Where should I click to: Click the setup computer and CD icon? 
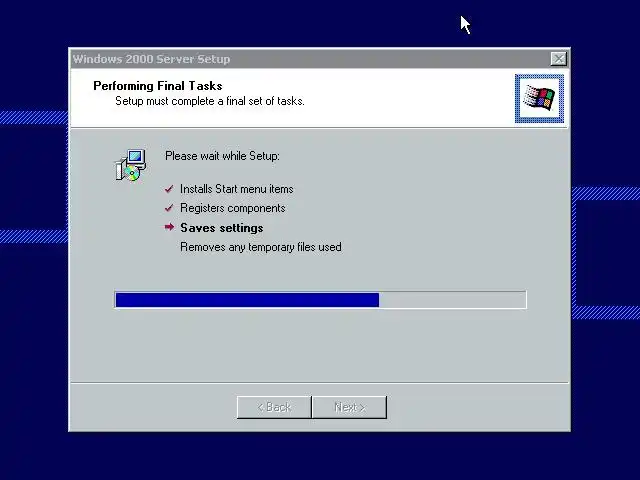(x=131, y=165)
